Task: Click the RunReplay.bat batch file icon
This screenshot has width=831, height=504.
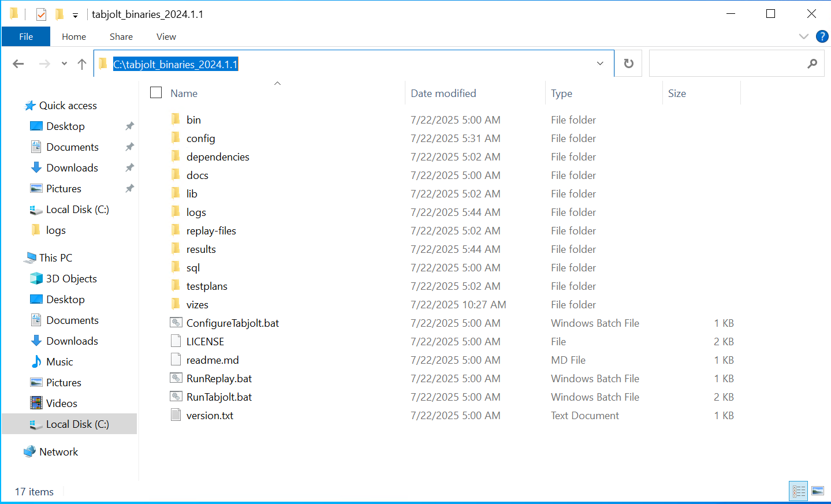Action: (176, 378)
